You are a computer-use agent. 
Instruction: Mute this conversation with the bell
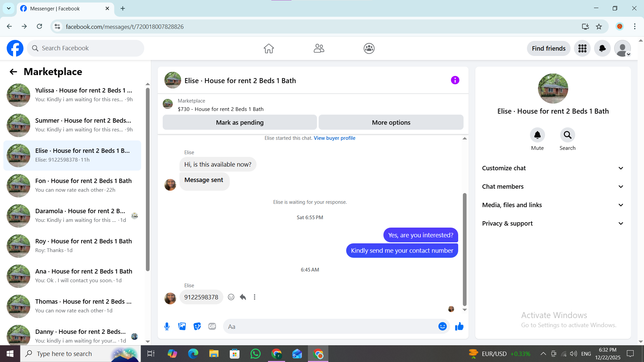pos(537,135)
